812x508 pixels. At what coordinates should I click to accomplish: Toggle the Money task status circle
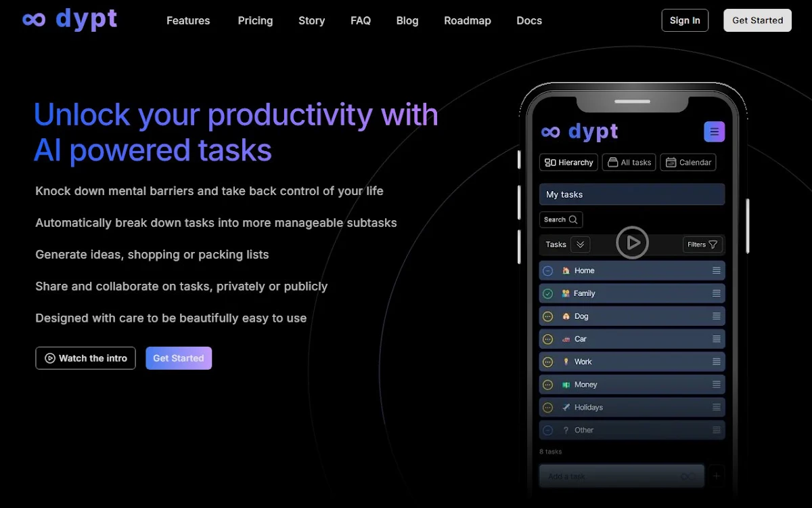pos(548,385)
